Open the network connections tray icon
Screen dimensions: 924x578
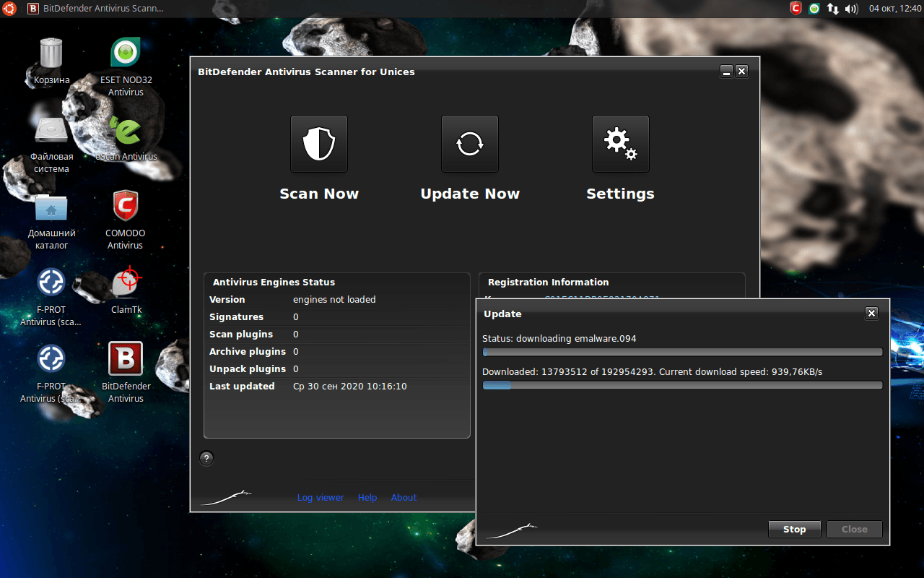click(833, 9)
